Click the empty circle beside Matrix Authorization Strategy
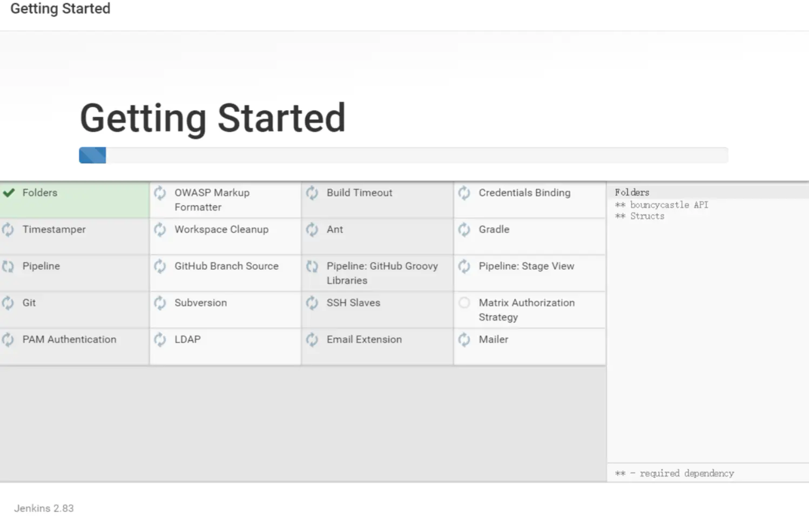Image resolution: width=809 pixels, height=532 pixels. (x=464, y=303)
